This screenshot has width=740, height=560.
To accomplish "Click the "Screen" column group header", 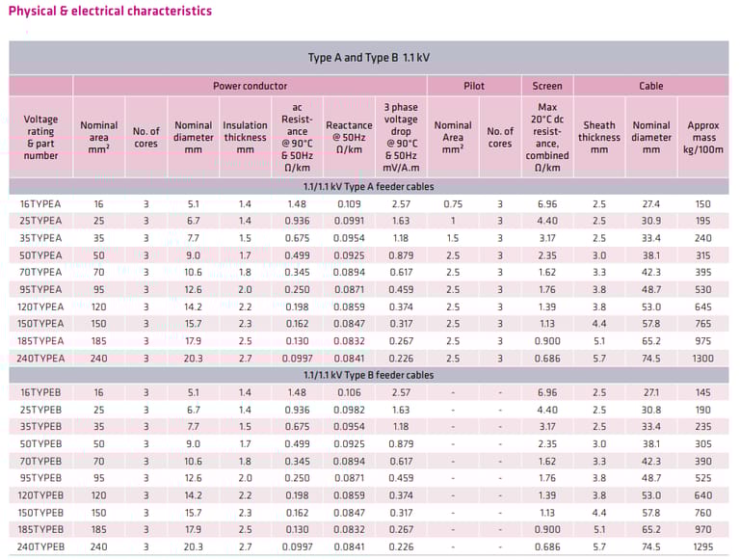I will (x=547, y=86).
